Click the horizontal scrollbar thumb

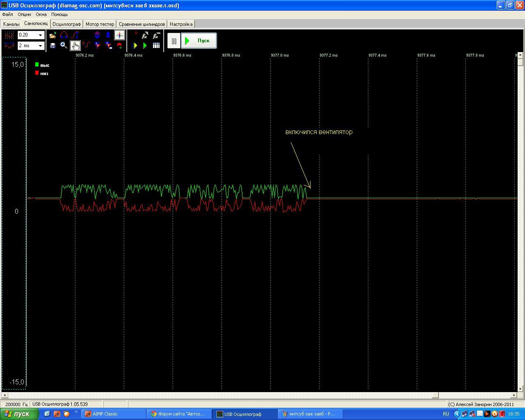pyautogui.click(x=436, y=395)
